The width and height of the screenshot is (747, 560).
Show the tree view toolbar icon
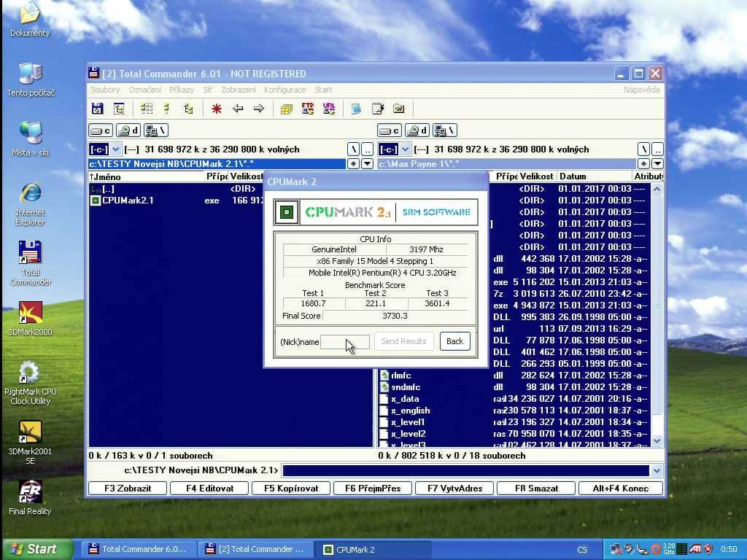coord(188,109)
